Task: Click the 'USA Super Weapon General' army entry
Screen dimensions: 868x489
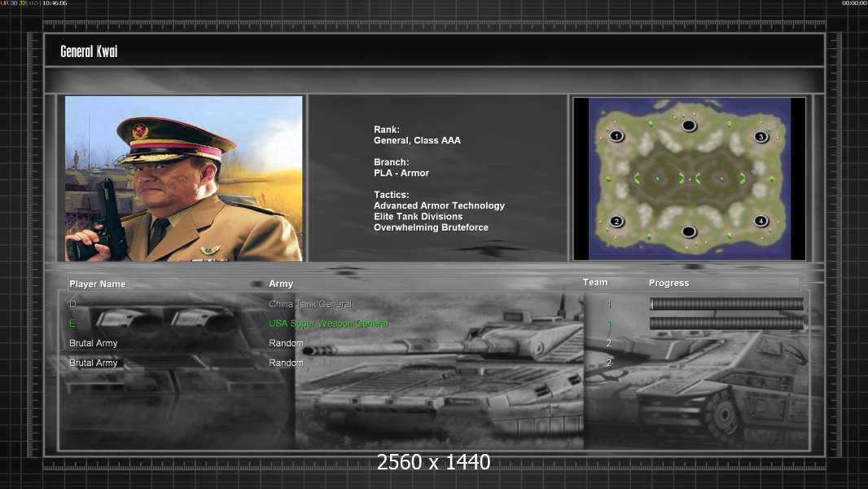Action: (x=329, y=324)
